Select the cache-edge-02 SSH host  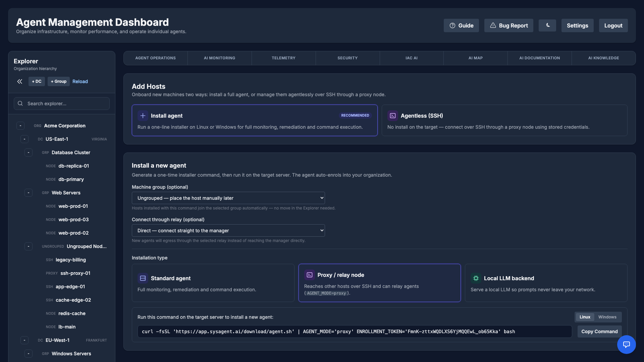tap(73, 300)
